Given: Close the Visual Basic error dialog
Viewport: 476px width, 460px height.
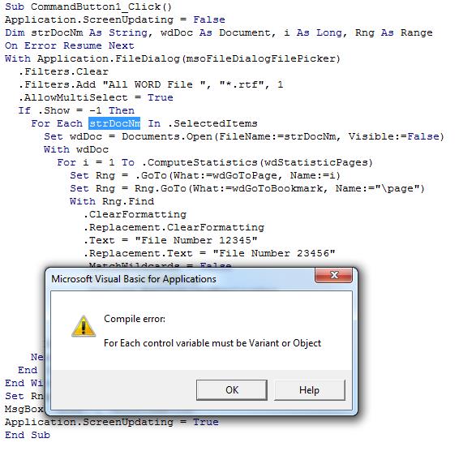Looking at the screenshot, I should point(334,275).
